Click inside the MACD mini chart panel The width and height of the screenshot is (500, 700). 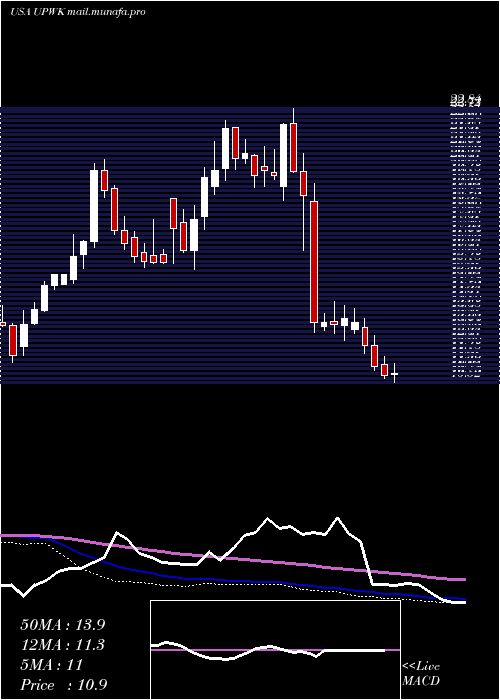pos(275,650)
